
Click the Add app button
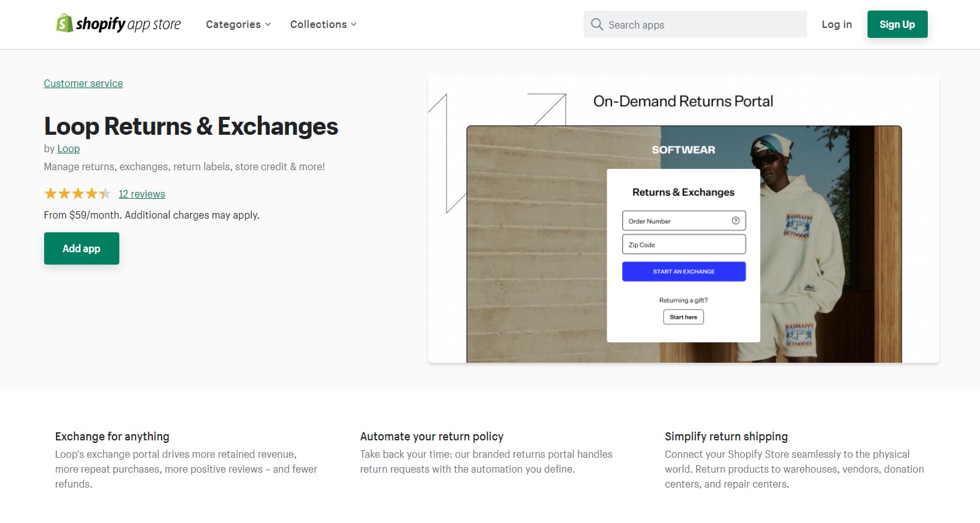[81, 248]
